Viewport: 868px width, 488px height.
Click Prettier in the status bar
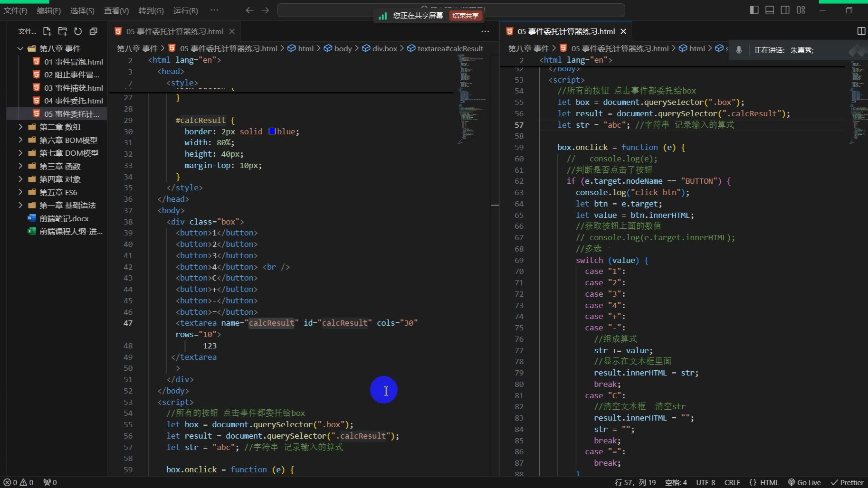(847, 482)
